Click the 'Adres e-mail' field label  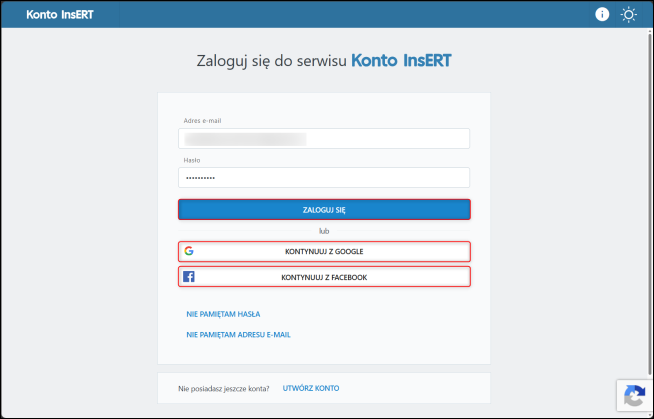pos(202,120)
